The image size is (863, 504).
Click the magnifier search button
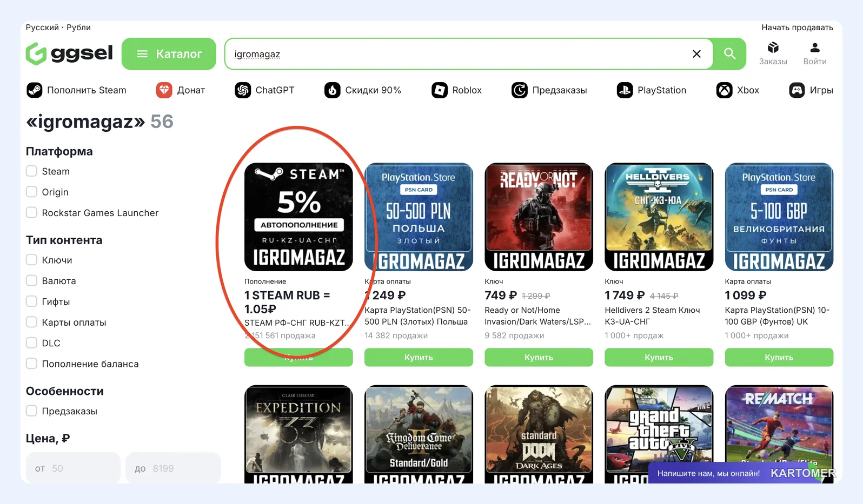click(729, 54)
